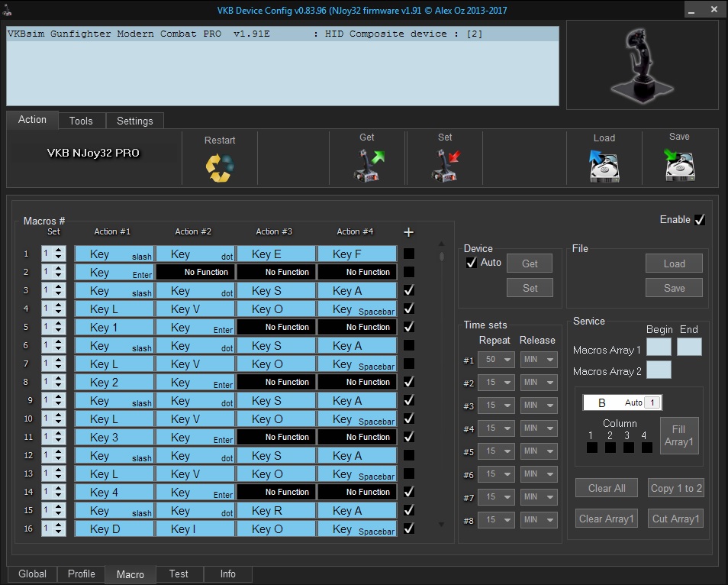Click the Restart recycle arrows icon

219,167
